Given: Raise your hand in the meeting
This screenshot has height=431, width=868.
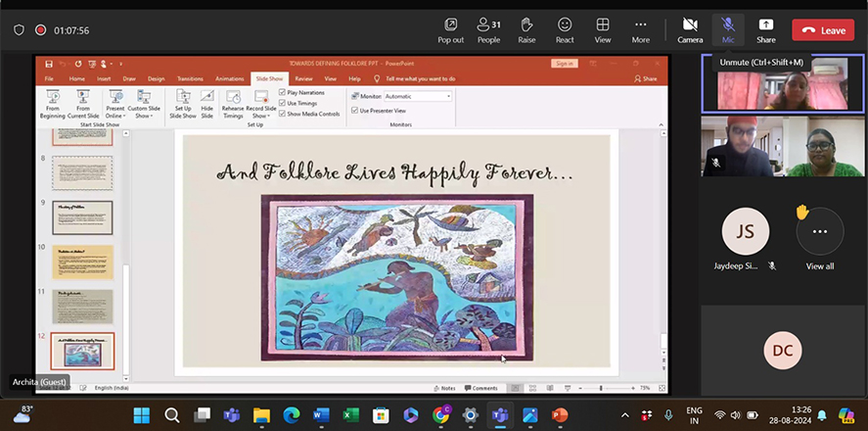Looking at the screenshot, I should coord(526,30).
